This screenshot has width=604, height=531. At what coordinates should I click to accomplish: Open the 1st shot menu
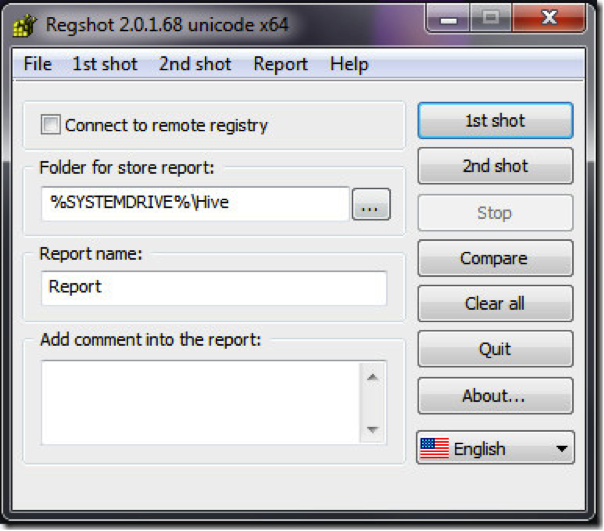[x=105, y=64]
